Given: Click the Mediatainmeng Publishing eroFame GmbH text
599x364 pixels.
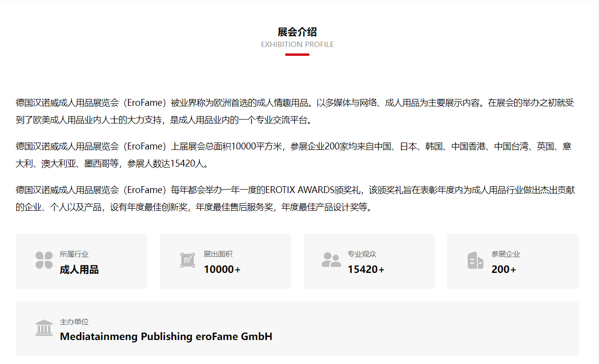Looking at the screenshot, I should 166,337.
